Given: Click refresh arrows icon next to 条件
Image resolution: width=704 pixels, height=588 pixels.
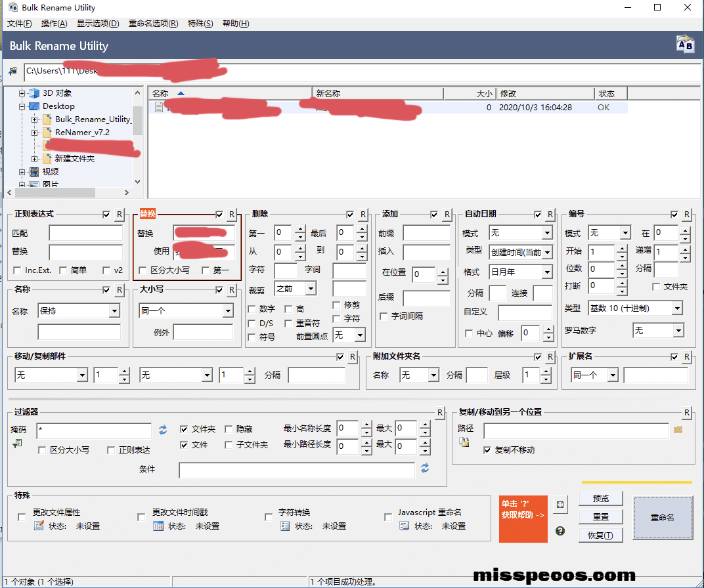Looking at the screenshot, I should tap(425, 469).
